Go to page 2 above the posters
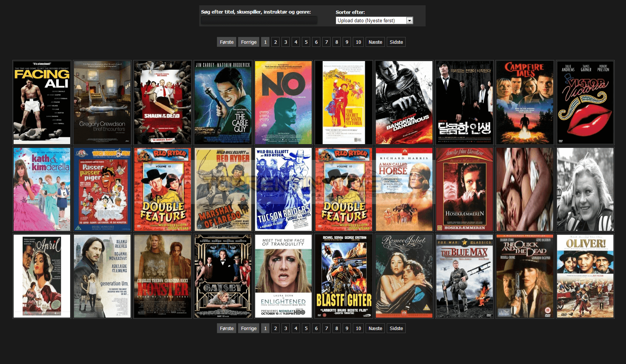The height and width of the screenshot is (364, 626). [275, 42]
